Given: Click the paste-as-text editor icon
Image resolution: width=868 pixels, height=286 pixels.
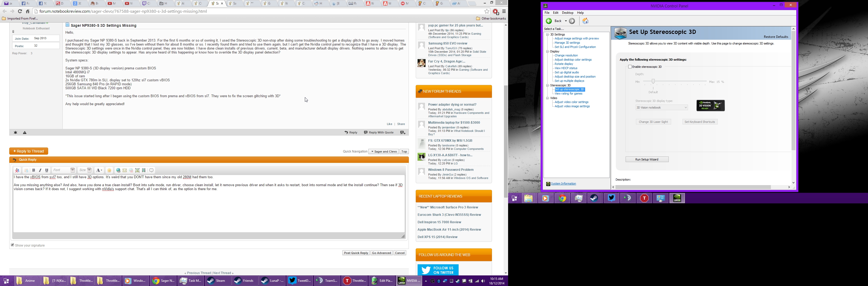Looking at the screenshot, I should tap(26, 170).
